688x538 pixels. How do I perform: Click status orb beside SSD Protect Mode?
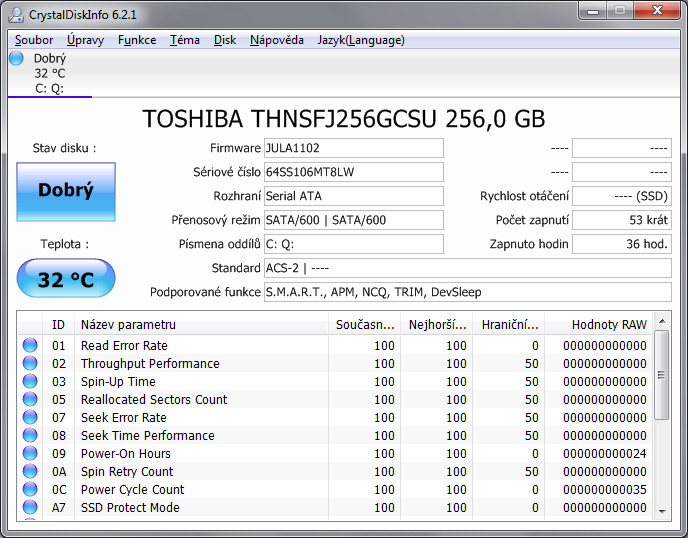[30, 508]
